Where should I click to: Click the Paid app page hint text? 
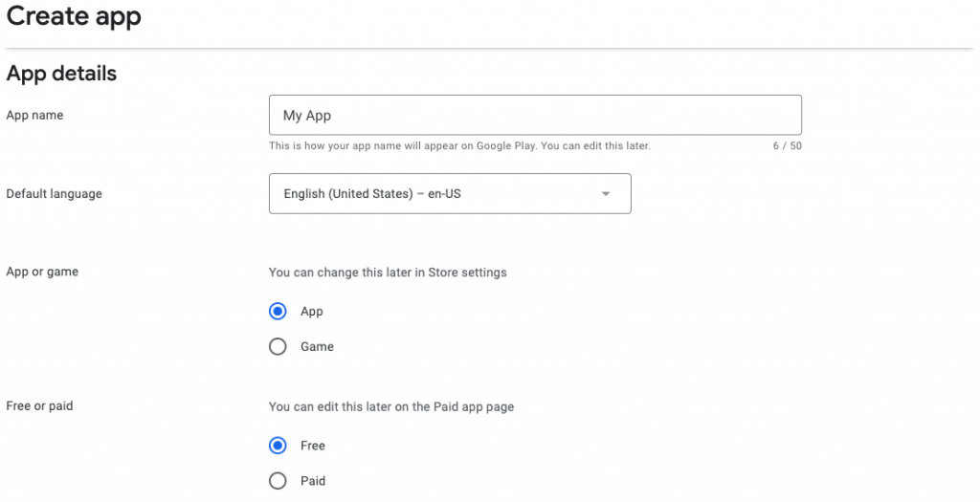click(390, 406)
